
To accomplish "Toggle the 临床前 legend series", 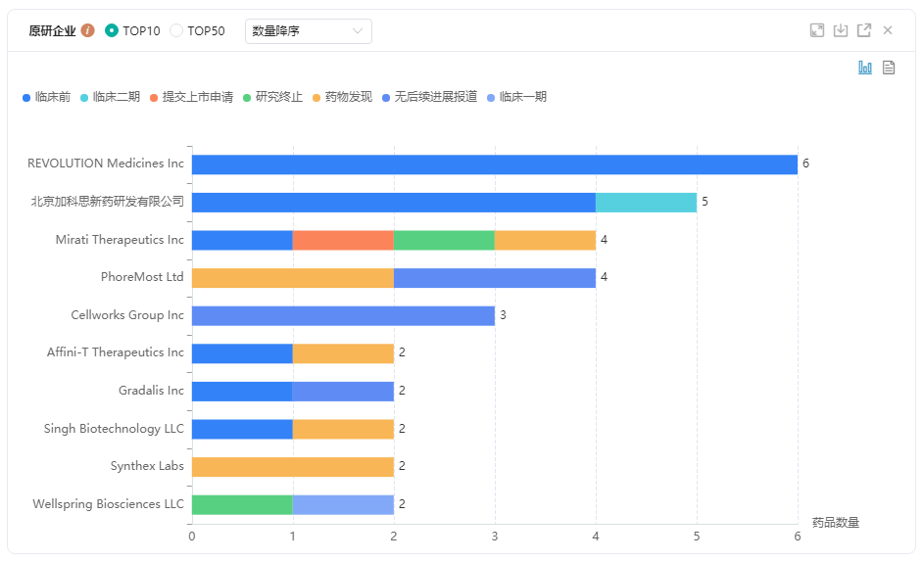I will [46, 97].
